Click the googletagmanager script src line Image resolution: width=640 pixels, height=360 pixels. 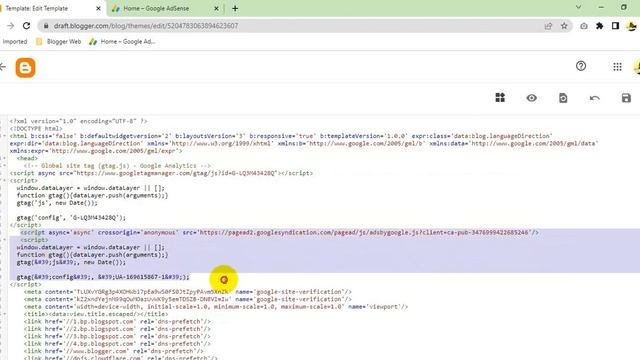click(x=161, y=173)
